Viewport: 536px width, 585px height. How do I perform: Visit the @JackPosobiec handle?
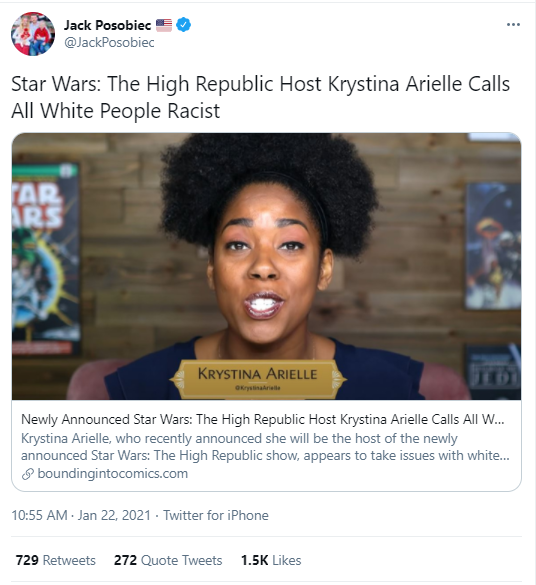(x=109, y=43)
